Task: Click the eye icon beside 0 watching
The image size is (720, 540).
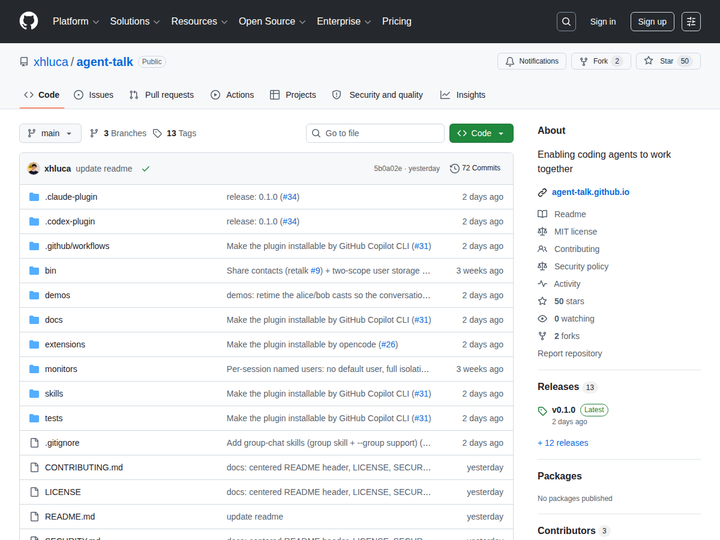Action: 542,319
